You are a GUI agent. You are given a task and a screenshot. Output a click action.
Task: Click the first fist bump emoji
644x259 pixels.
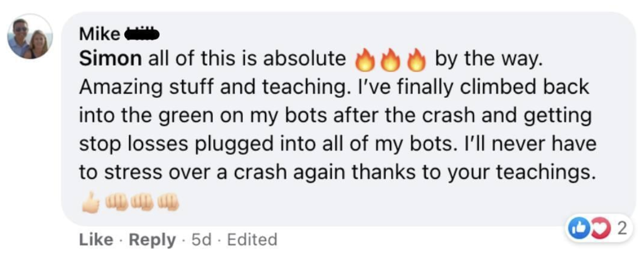[x=117, y=202]
